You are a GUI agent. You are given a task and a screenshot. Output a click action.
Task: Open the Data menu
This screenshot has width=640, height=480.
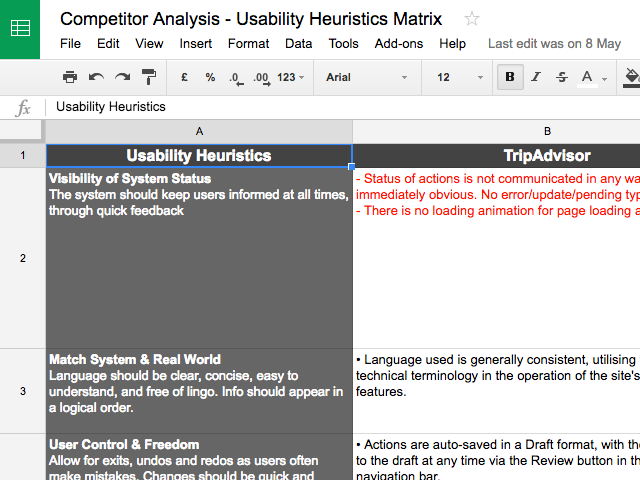tap(298, 43)
